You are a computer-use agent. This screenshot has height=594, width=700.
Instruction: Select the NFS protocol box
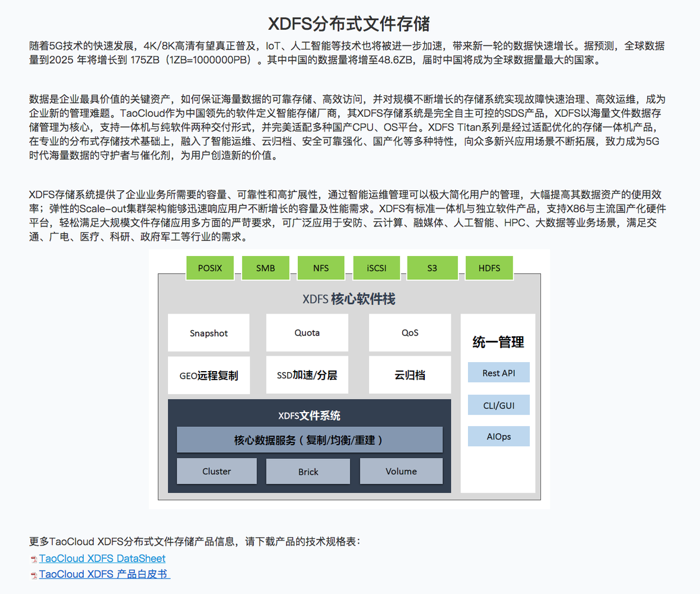pyautogui.click(x=321, y=268)
